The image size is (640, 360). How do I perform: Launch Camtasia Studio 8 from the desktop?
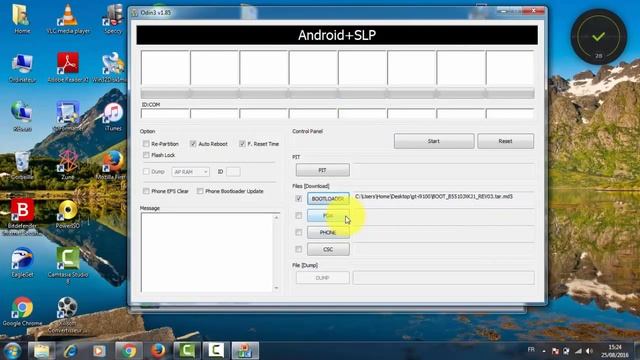click(x=68, y=264)
